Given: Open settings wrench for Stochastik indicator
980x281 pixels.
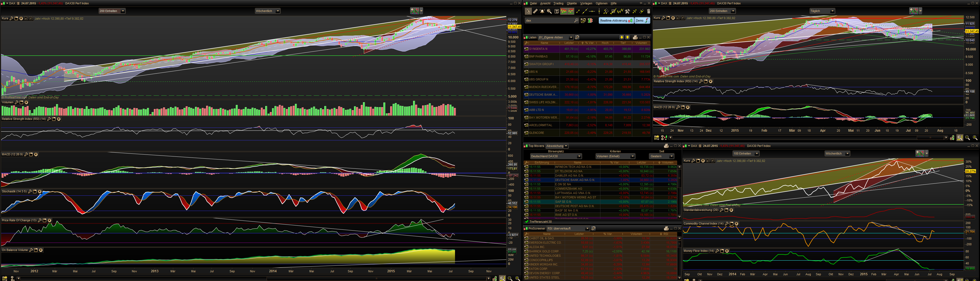Looking at the screenshot, I should (30, 192).
